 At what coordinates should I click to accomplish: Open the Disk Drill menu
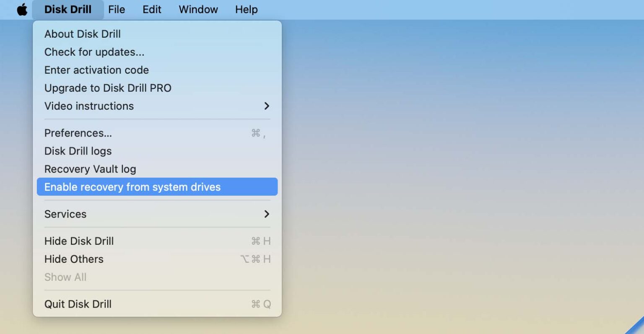tap(68, 9)
